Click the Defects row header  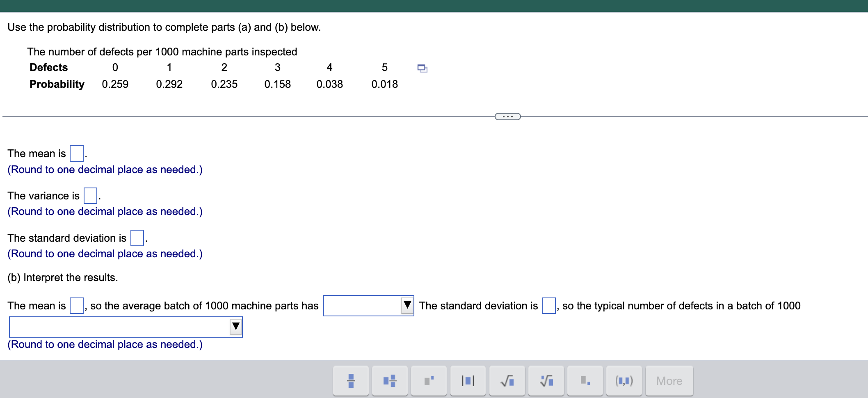point(48,67)
